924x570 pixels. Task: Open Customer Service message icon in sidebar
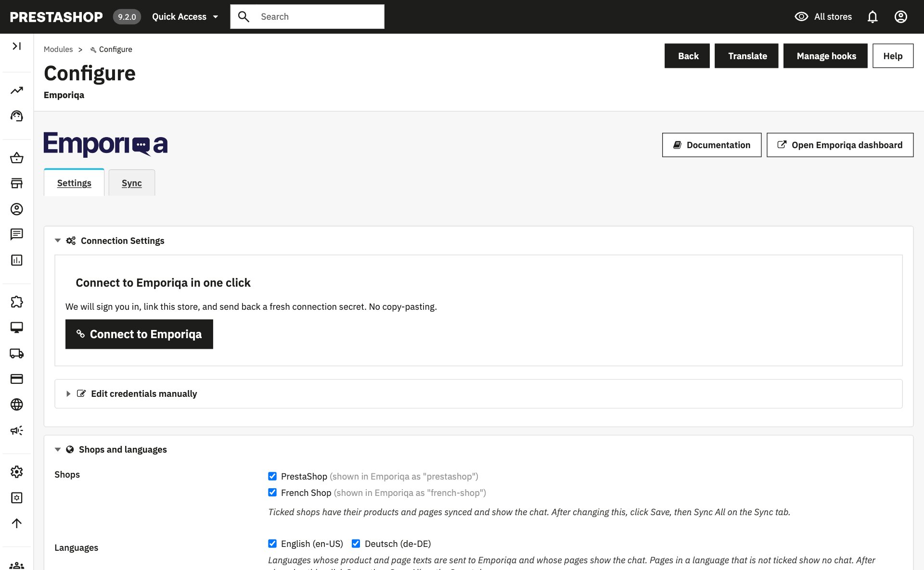17,234
